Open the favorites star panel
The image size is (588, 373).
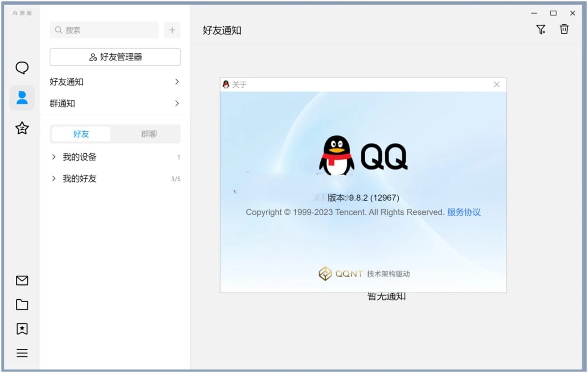point(21,128)
